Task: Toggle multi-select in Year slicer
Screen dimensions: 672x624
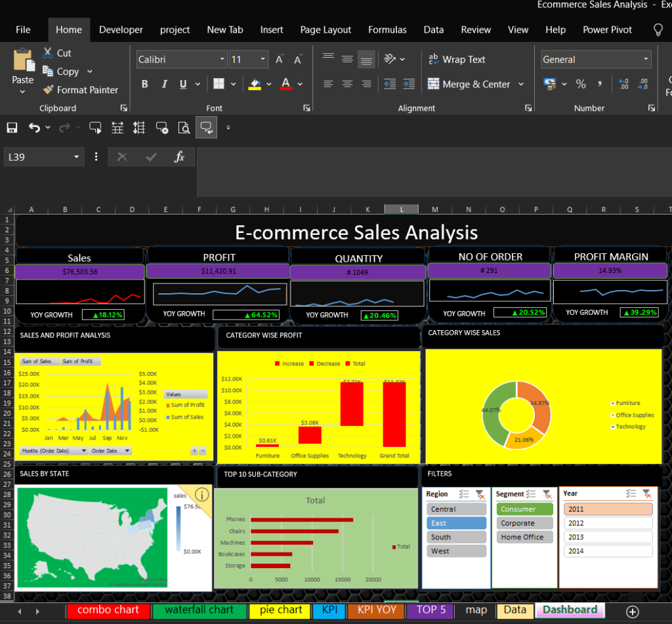Action: point(631,493)
